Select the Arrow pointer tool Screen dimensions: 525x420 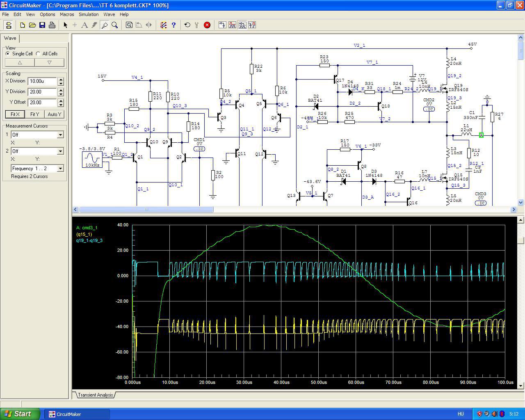pyautogui.click(x=65, y=25)
